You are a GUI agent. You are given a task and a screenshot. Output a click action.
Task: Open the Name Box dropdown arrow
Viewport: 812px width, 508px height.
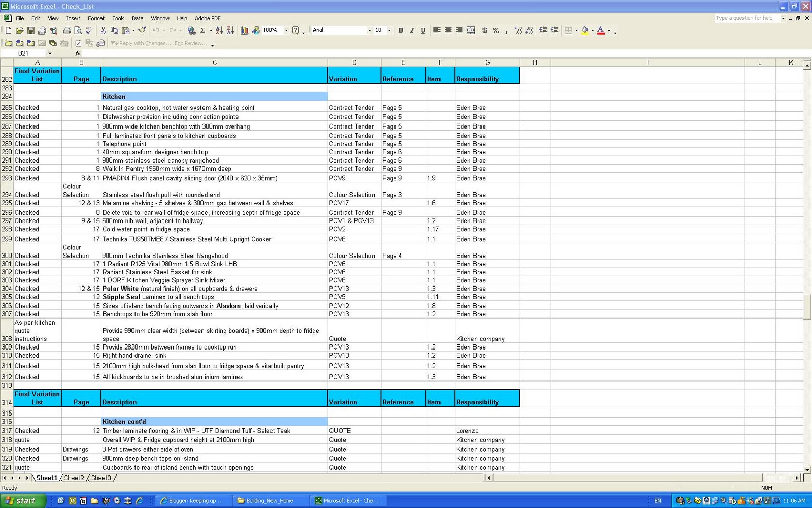(50, 53)
